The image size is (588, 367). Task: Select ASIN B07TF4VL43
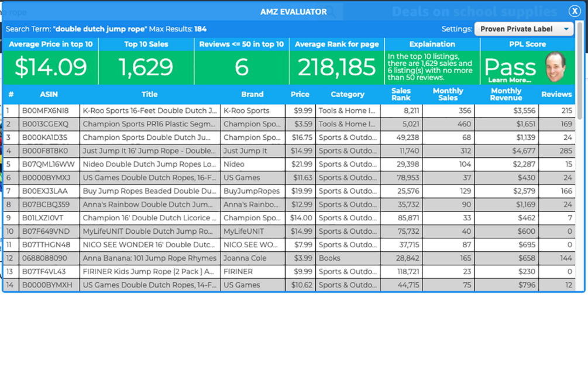coord(44,272)
